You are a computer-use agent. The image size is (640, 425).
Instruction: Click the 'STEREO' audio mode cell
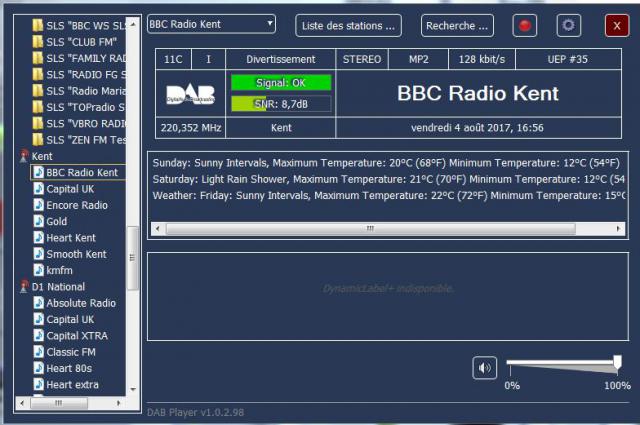pyautogui.click(x=362, y=59)
